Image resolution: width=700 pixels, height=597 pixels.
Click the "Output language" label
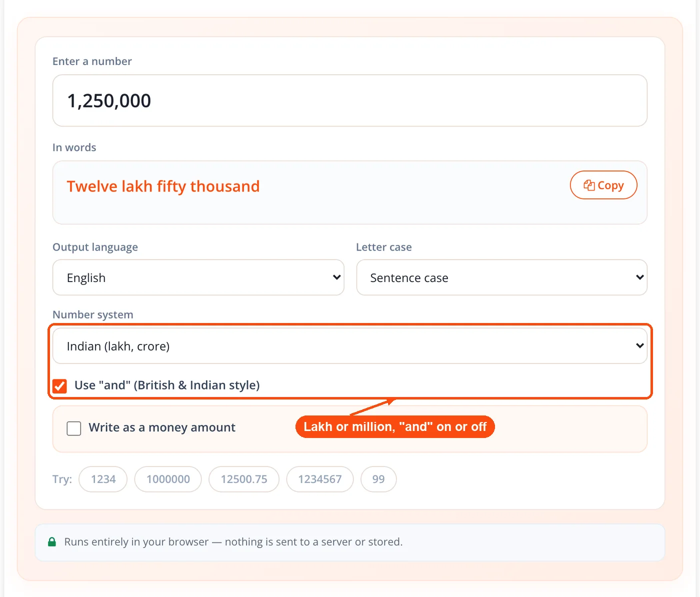coord(95,247)
